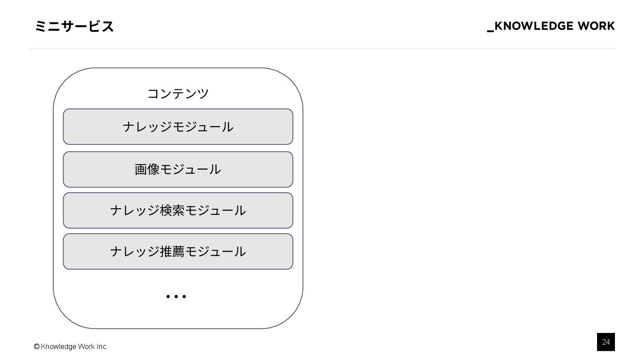This screenshot has height=362, width=644.
Task: Click the word KNOWLEDGE in the logo
Action: pyautogui.click(x=534, y=26)
